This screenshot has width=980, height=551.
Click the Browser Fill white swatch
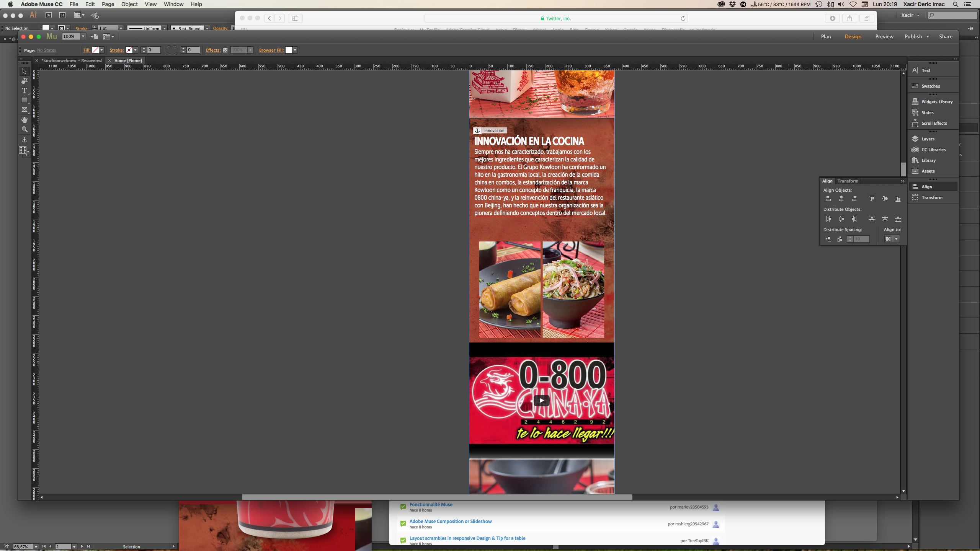[x=289, y=50]
